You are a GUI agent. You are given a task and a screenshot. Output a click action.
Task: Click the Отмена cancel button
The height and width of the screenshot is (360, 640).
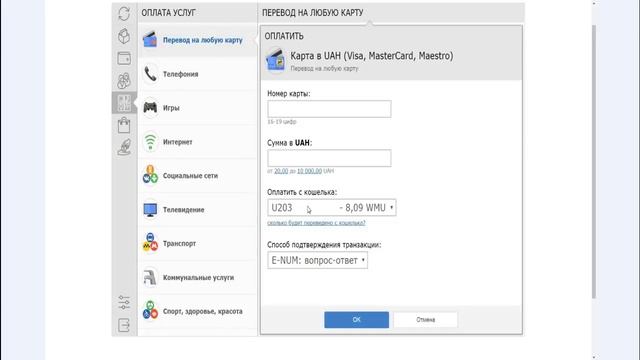click(x=425, y=320)
